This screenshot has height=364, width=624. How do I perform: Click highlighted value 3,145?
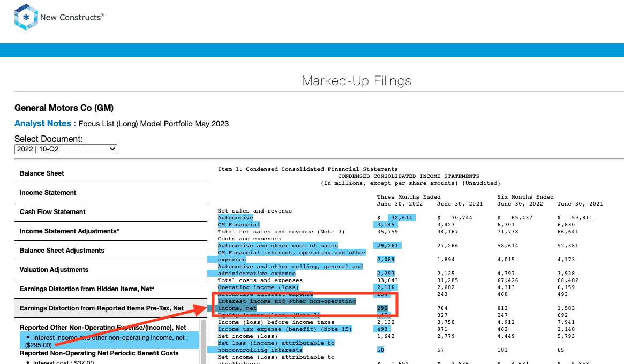(x=386, y=225)
